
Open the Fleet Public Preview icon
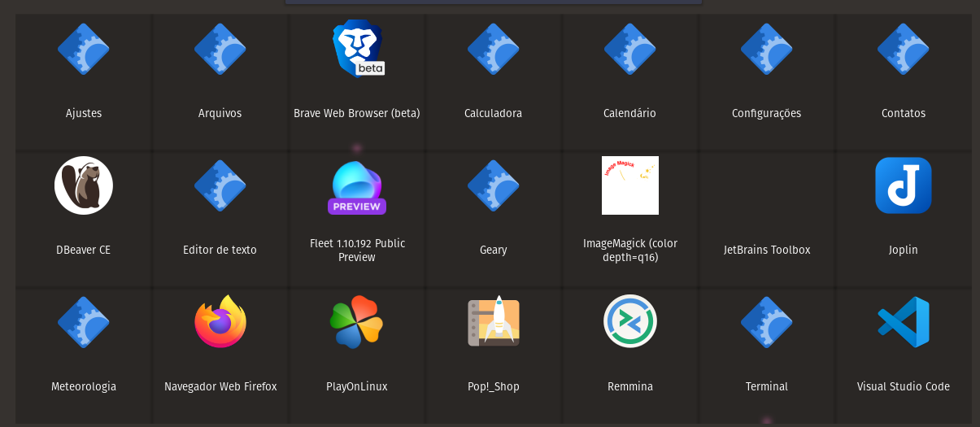[x=357, y=187]
